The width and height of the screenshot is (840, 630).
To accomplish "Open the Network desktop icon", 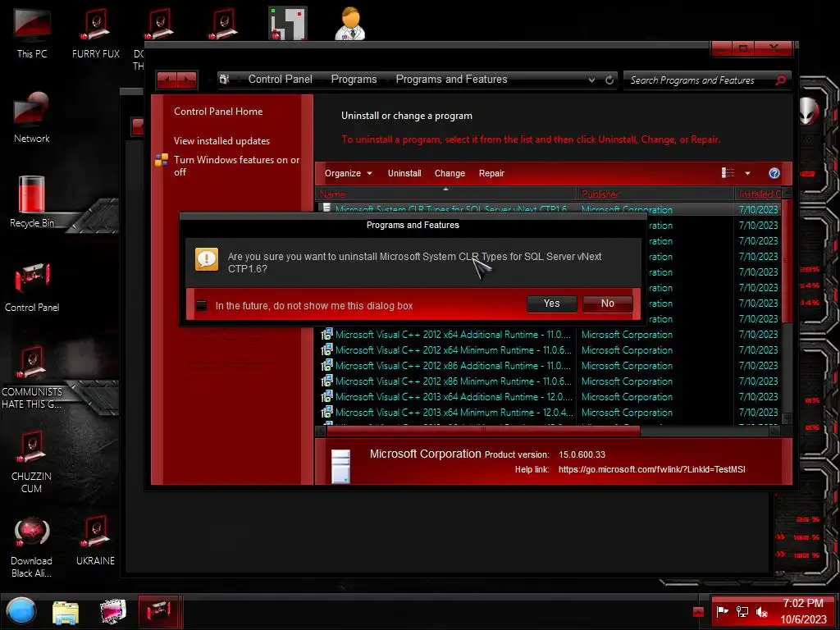I will coord(32,116).
